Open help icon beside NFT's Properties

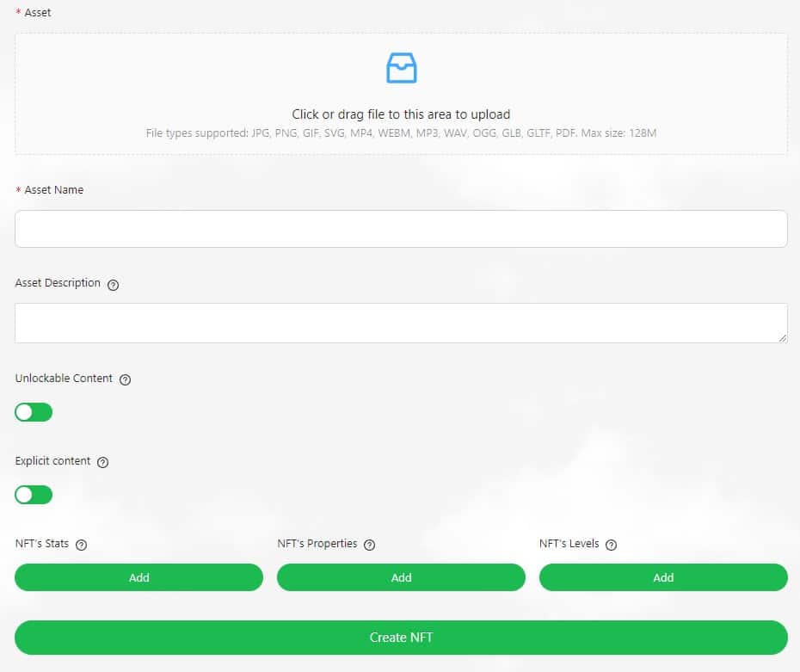tap(369, 545)
